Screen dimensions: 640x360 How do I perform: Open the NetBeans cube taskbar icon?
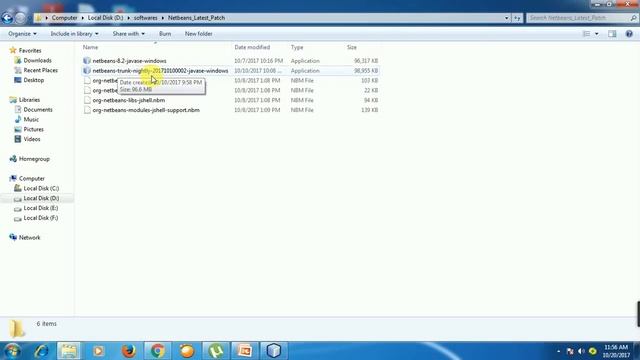click(x=274, y=351)
